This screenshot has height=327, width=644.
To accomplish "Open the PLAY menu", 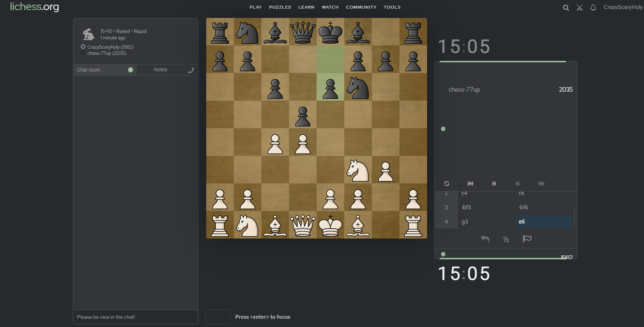I will point(256,7).
